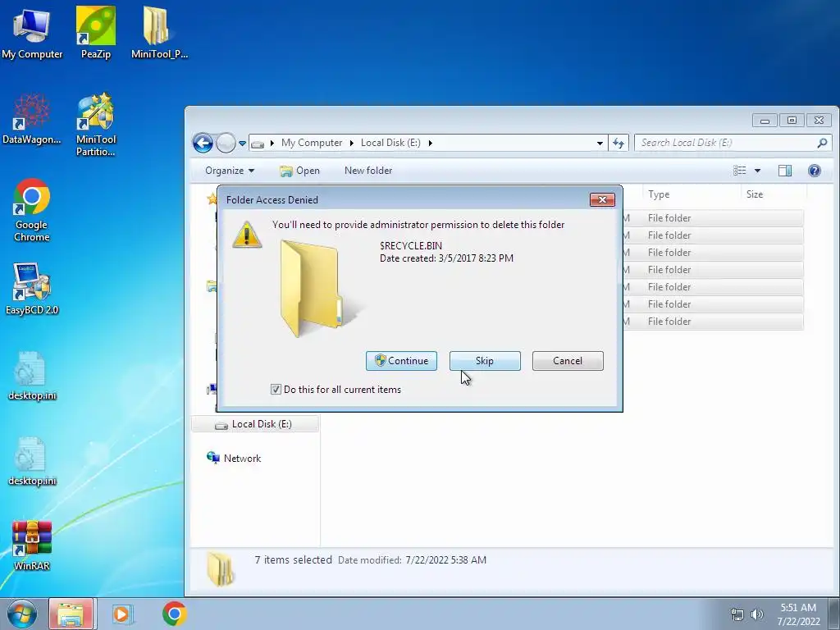Open the Organize dropdown menu
The width and height of the screenshot is (840, 630).
click(230, 171)
